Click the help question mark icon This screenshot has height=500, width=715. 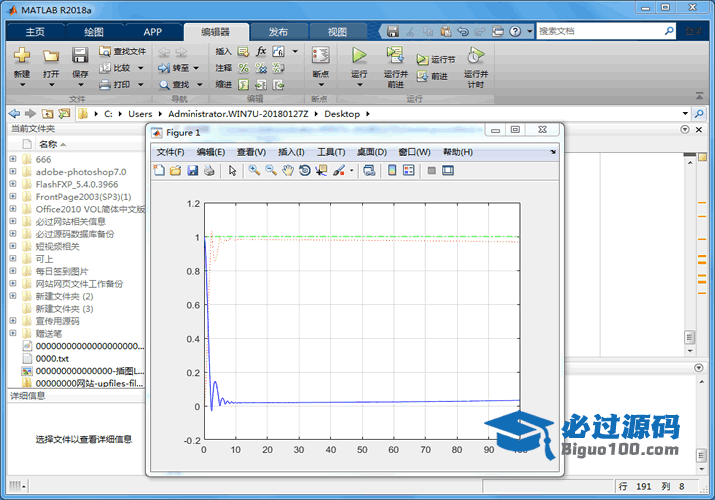coord(515,31)
